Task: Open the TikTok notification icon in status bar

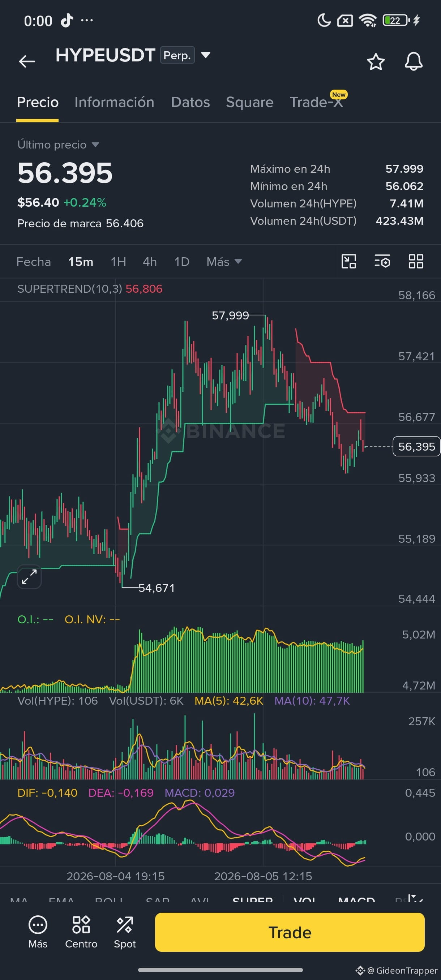Action: click(x=67, y=21)
